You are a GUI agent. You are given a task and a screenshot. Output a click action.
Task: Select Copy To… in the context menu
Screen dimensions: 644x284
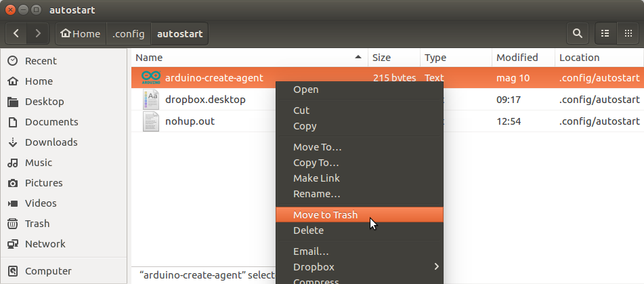tap(360, 163)
